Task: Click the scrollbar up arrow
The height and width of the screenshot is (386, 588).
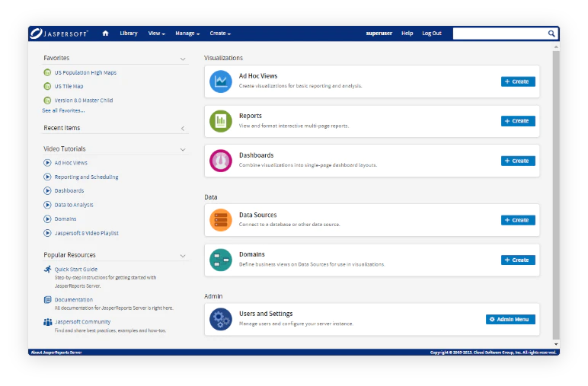Action: point(556,47)
